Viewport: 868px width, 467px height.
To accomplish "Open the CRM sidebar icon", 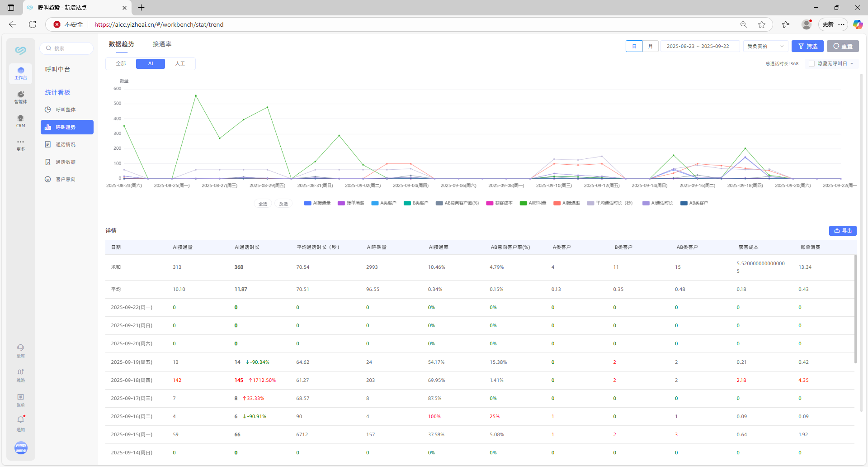I will 20,121.
